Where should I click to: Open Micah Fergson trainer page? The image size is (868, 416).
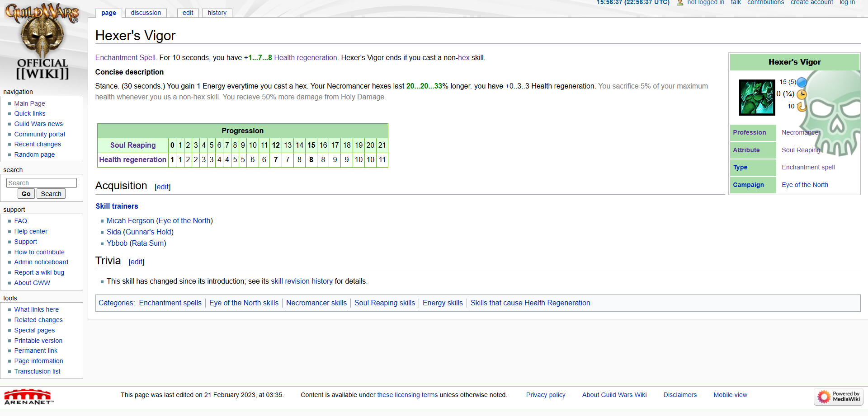tap(130, 220)
